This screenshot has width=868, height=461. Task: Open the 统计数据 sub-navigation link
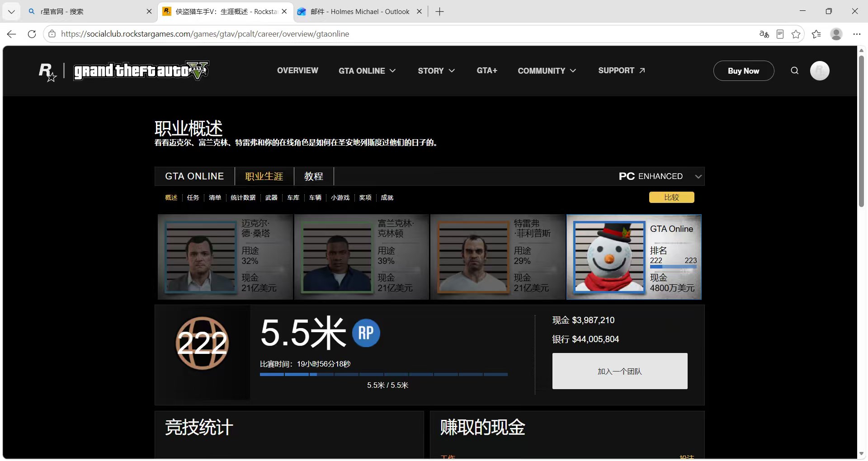(x=243, y=198)
